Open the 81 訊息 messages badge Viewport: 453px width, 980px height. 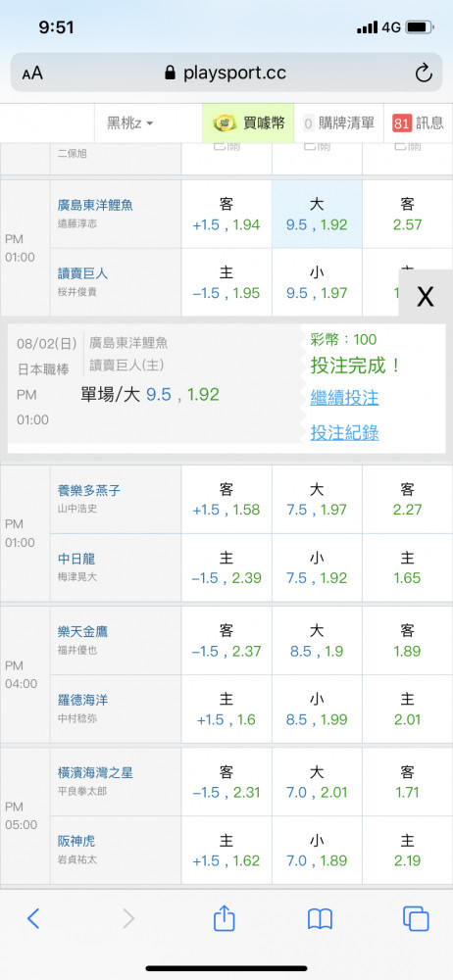418,123
